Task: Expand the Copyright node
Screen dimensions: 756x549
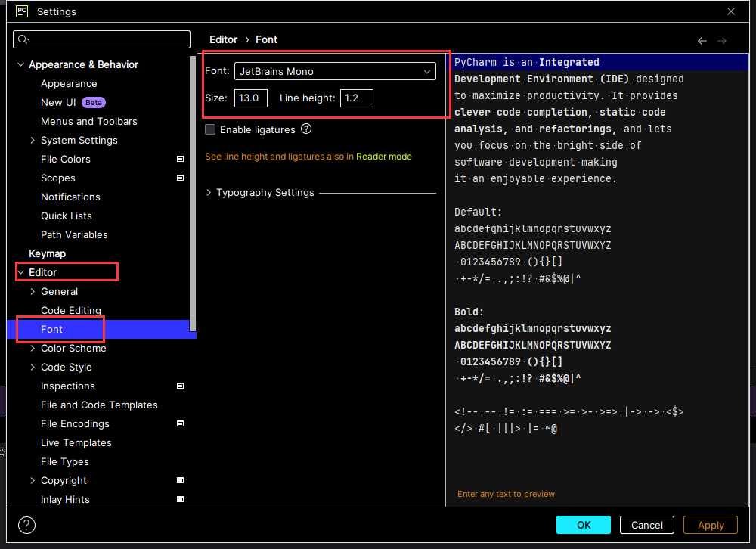Action: (x=33, y=480)
